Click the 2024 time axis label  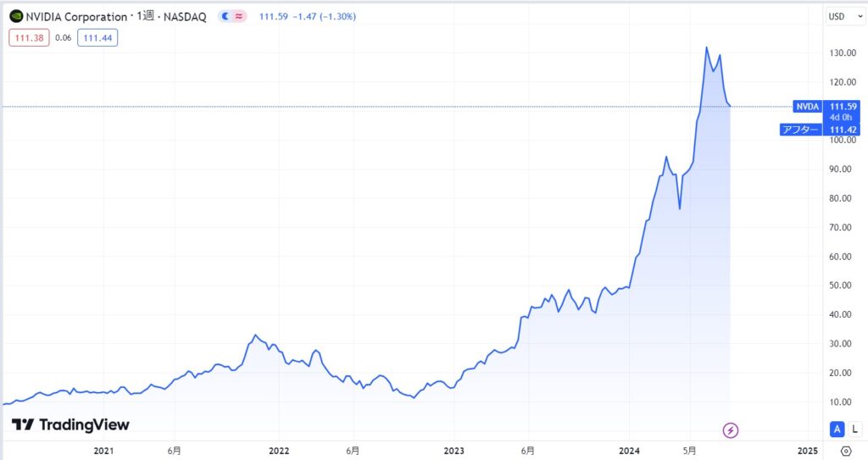tap(630, 451)
